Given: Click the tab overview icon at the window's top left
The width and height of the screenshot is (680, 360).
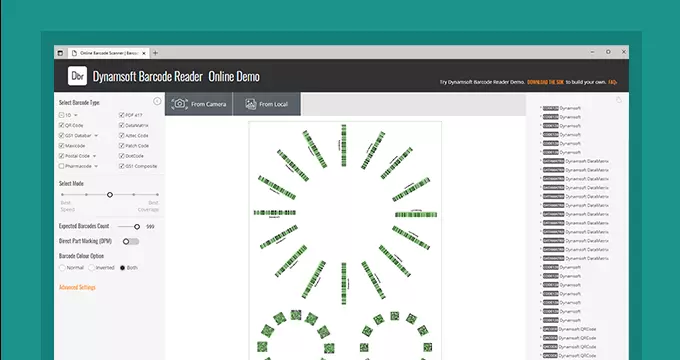Looking at the screenshot, I should [60, 53].
